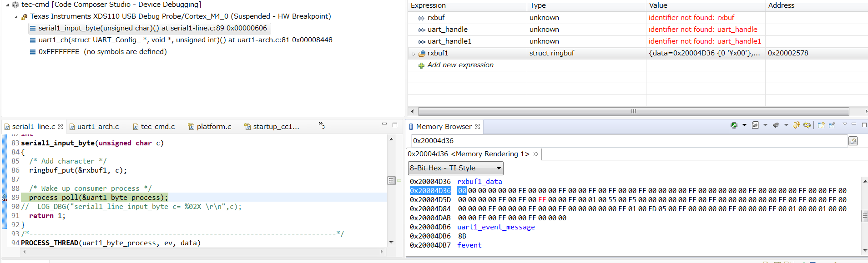Click the uart1_event_message symbol link

[x=496, y=227]
